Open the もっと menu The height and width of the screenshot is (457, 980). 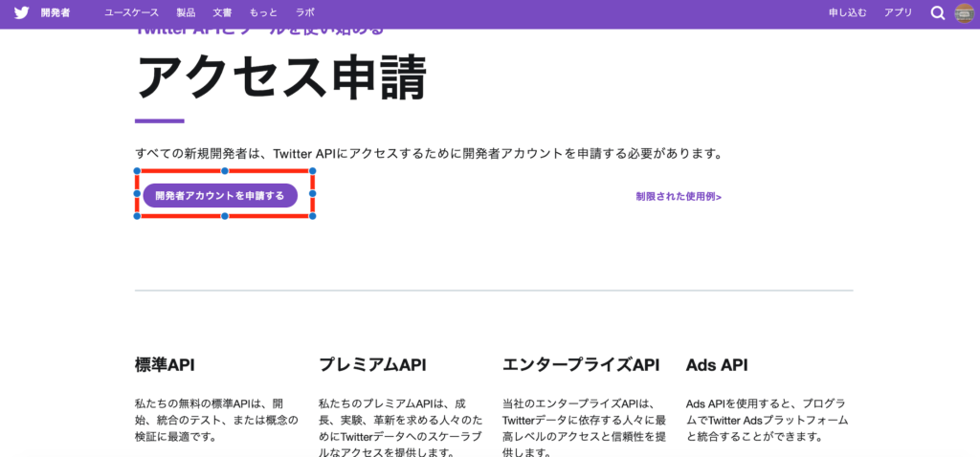[x=264, y=13]
